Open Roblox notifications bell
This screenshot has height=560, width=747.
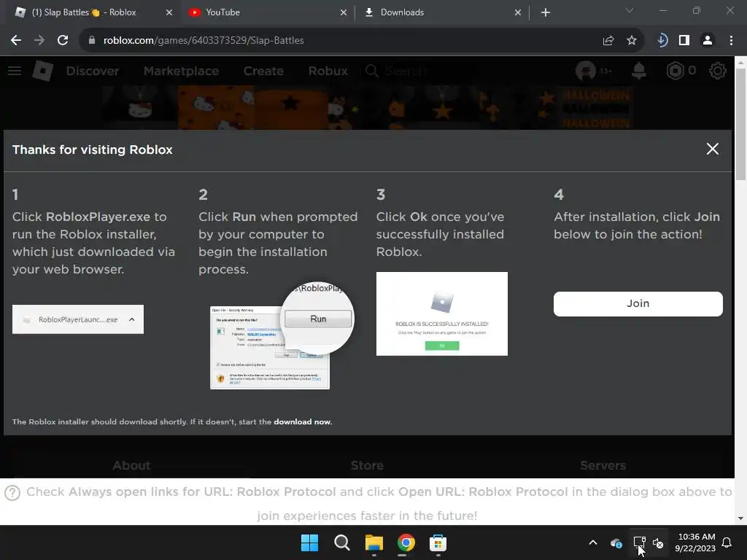pyautogui.click(x=639, y=71)
